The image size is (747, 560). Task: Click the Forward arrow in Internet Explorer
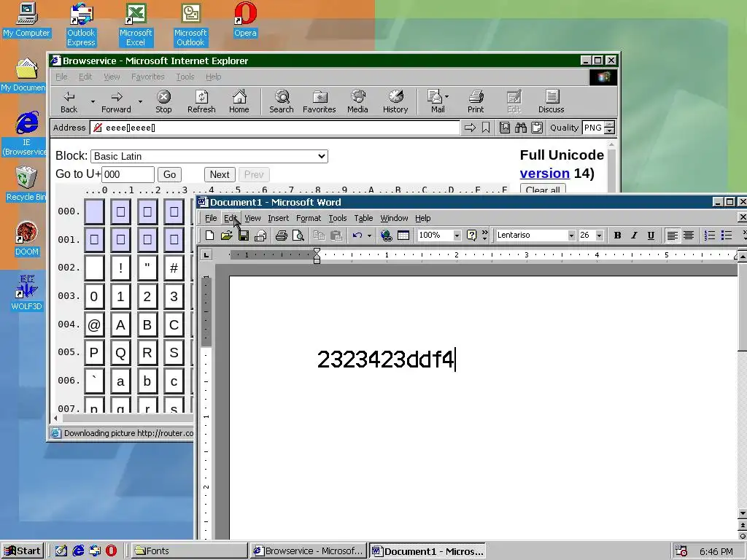pos(116,102)
